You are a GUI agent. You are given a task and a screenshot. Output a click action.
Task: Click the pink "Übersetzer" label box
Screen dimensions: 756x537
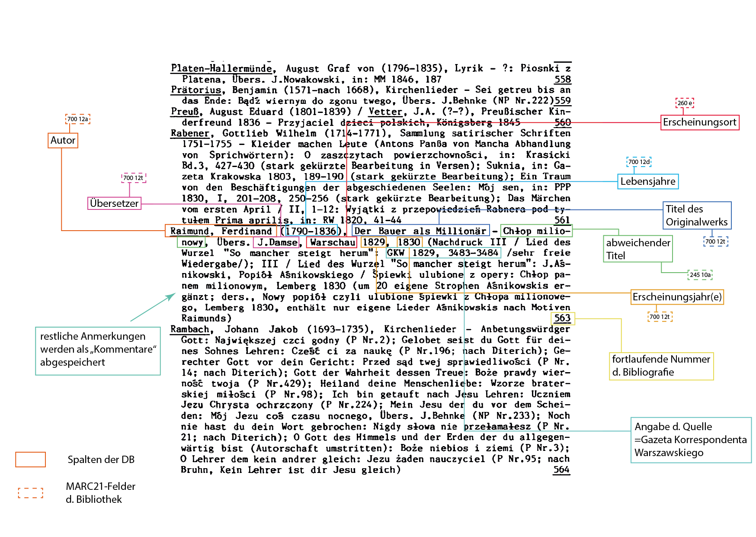115,203
